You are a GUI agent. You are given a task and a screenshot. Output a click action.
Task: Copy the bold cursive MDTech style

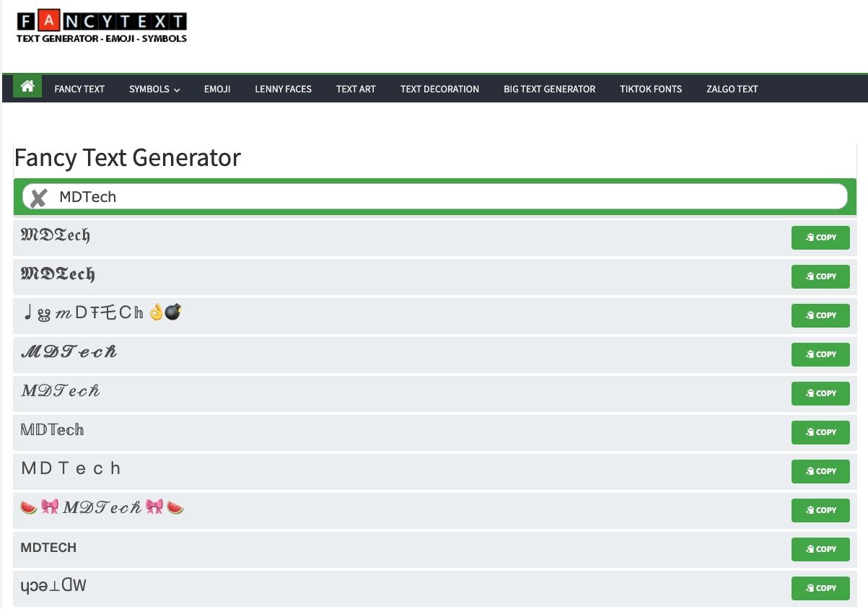(820, 354)
